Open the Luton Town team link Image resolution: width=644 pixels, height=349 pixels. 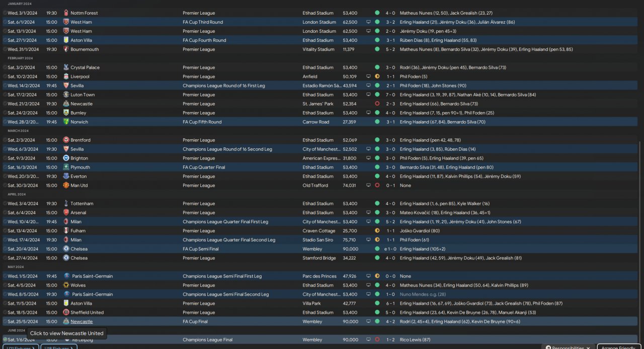pos(83,95)
